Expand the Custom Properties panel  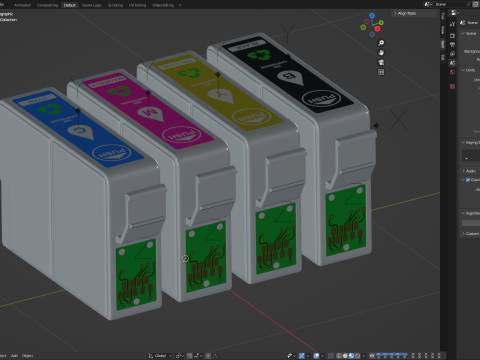470,233
